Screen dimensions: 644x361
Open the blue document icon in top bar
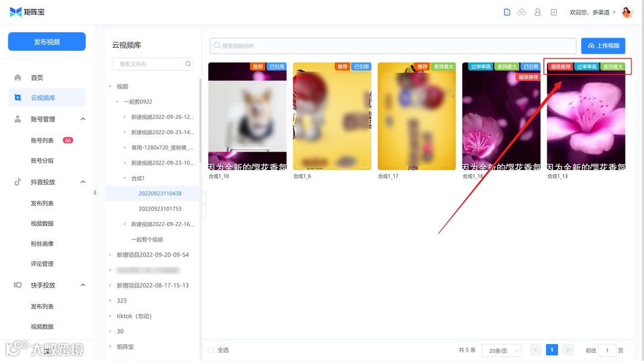coord(507,11)
